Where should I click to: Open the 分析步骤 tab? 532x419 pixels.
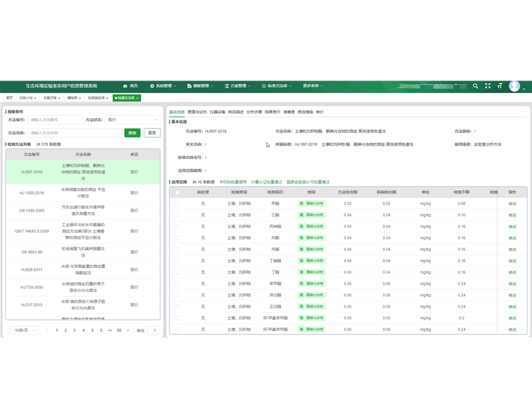point(254,112)
